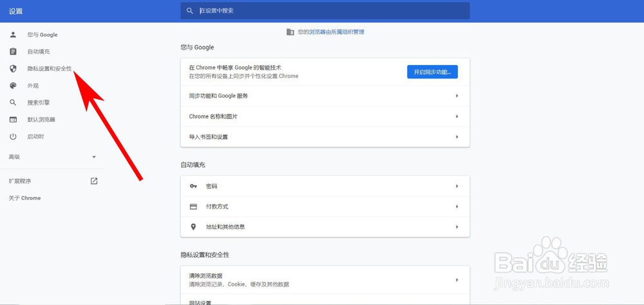The height and width of the screenshot is (305, 644).
Task: Open the 密码 row arrow
Action: click(x=457, y=186)
